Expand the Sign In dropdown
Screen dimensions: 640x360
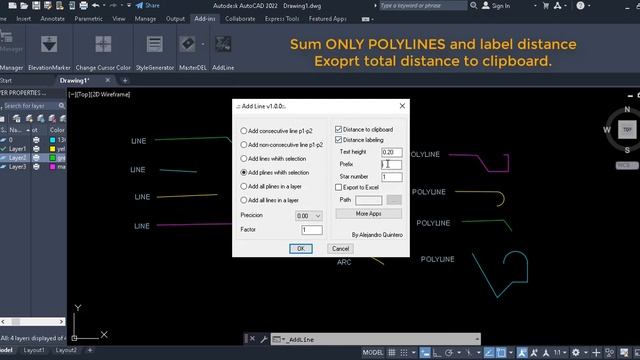click(535, 6)
